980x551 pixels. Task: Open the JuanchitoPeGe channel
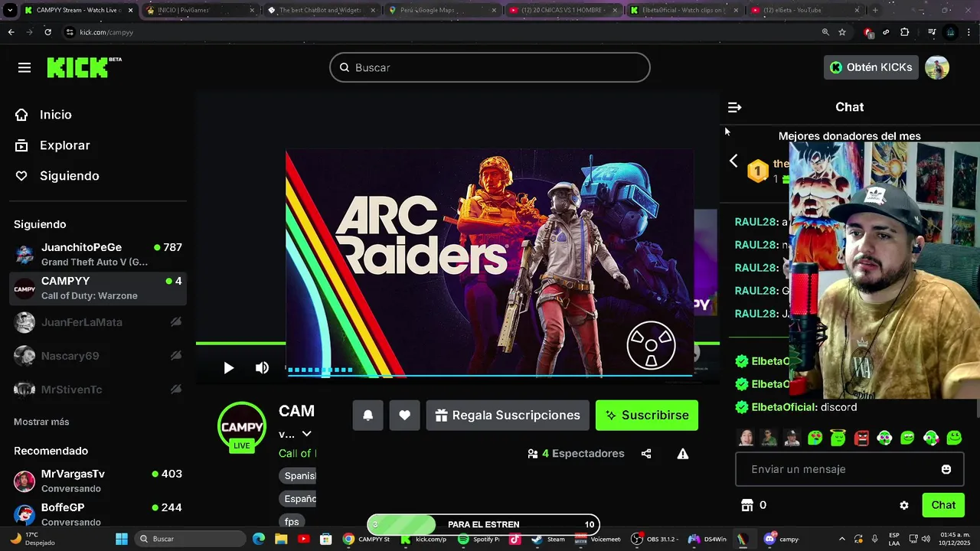(x=98, y=254)
